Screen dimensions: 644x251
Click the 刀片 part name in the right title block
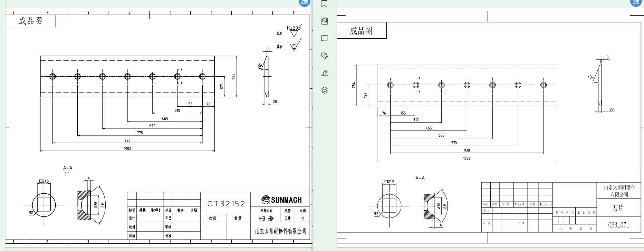pos(618,208)
